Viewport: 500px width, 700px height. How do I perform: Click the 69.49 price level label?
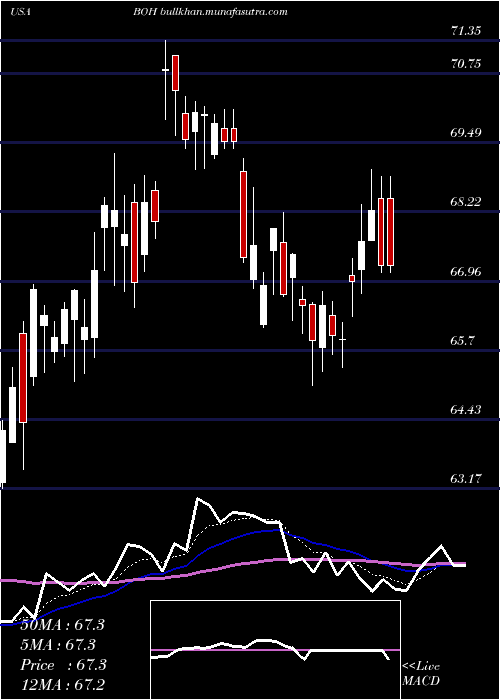pos(466,133)
